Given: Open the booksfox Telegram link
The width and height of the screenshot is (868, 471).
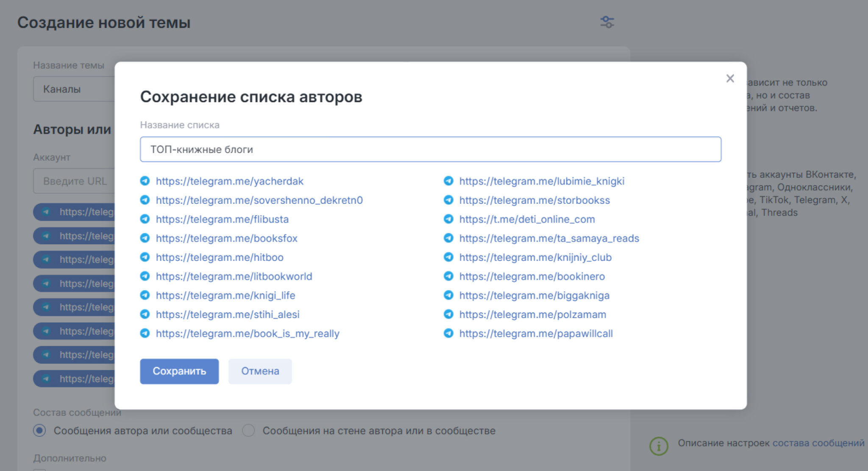Looking at the screenshot, I should 227,238.
